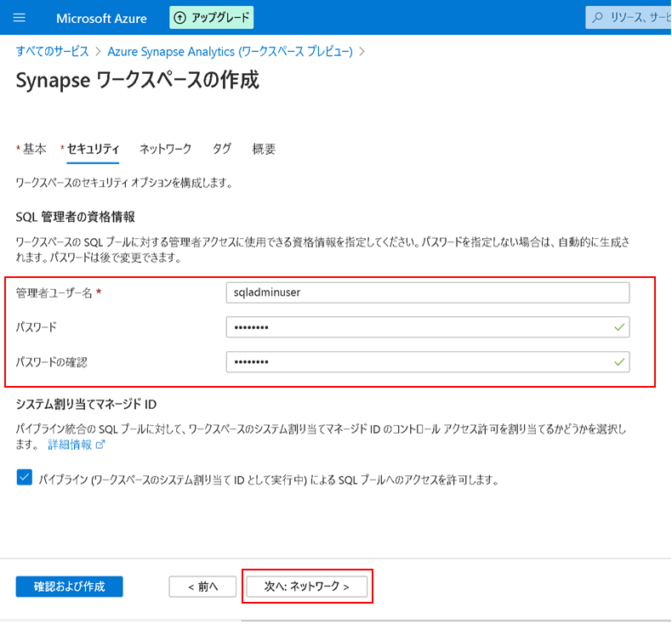
Task: Click the 次へ: ネットワーク > button
Action: click(307, 587)
